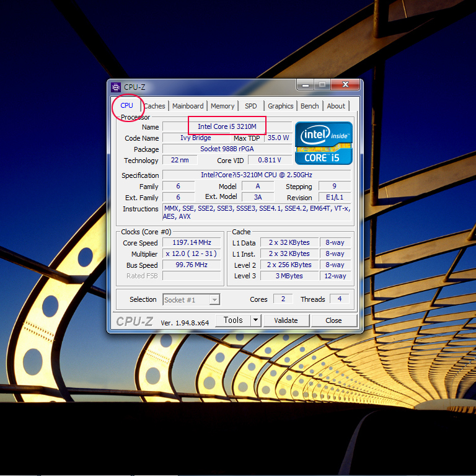The height and width of the screenshot is (476, 476).
Task: Switch to the Caches tab
Action: 154,106
